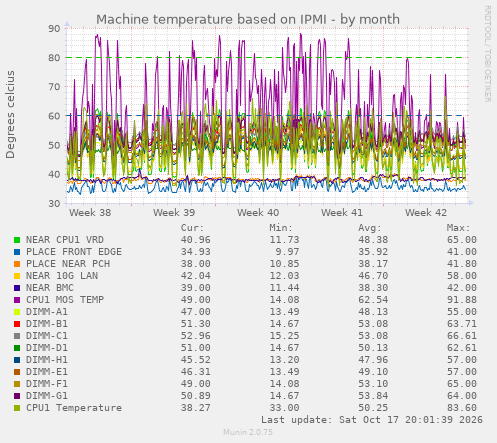The image size is (497, 443).
Task: Click the 'DIMM-F1' legend label
Action: pyautogui.click(x=47, y=384)
